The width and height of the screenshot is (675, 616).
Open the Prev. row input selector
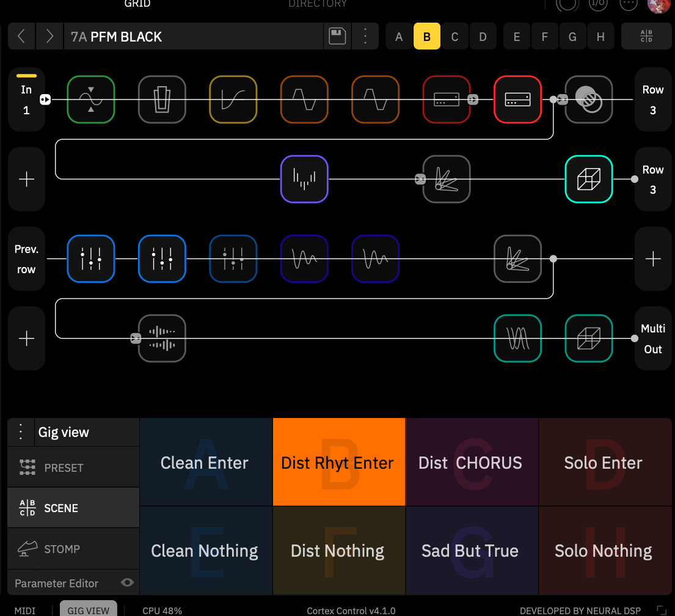[x=26, y=259]
